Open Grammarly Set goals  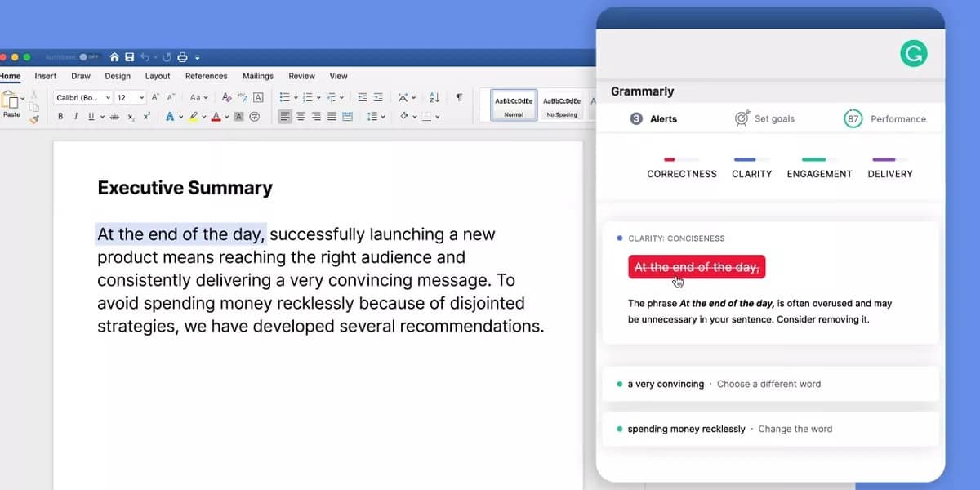764,118
